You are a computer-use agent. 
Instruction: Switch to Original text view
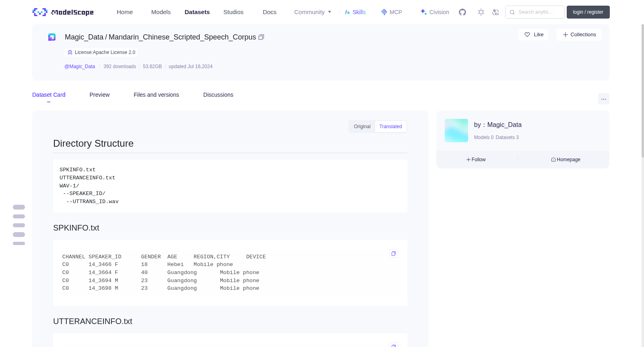(362, 127)
